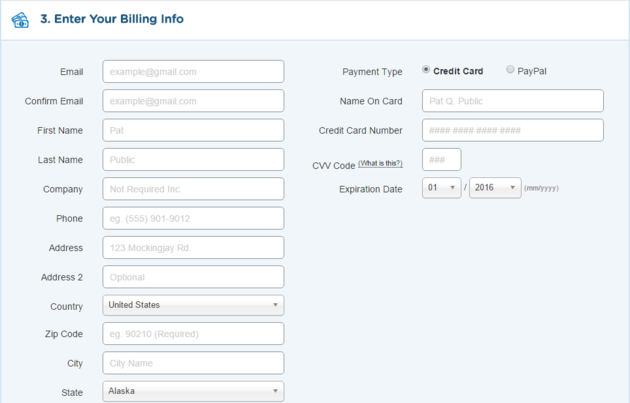The image size is (630, 403).
Task: Open the expiration year dropdown
Action: click(x=495, y=188)
